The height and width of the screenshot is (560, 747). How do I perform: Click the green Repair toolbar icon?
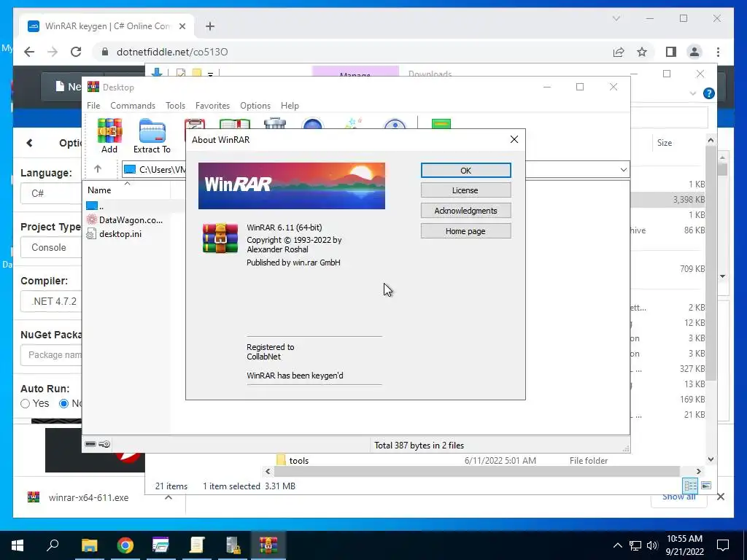[x=441, y=124]
